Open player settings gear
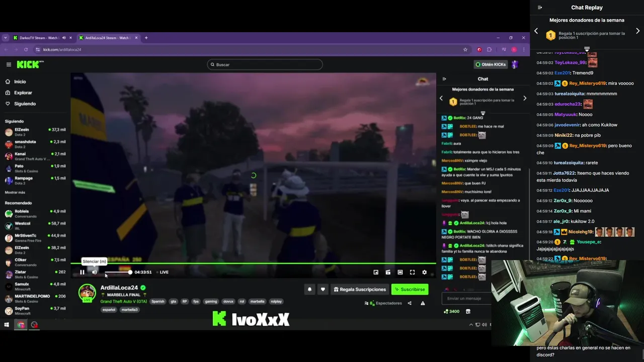This screenshot has height=362, width=644. pos(424,272)
